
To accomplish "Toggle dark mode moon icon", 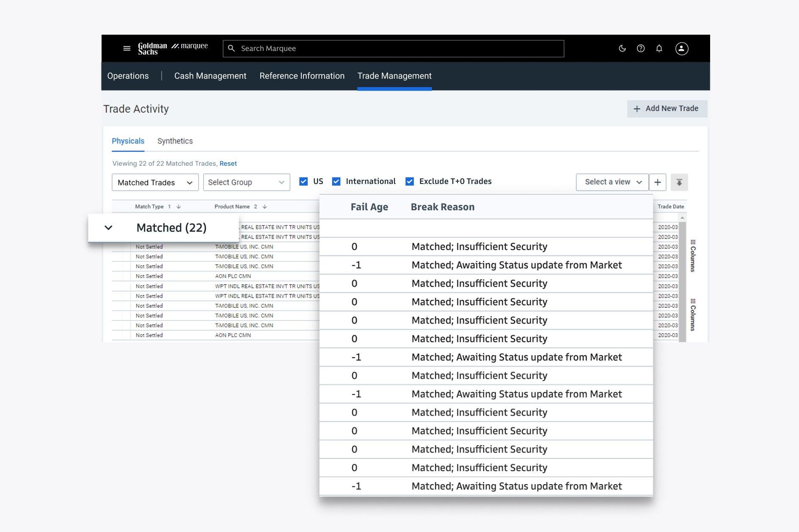I will 622,49.
